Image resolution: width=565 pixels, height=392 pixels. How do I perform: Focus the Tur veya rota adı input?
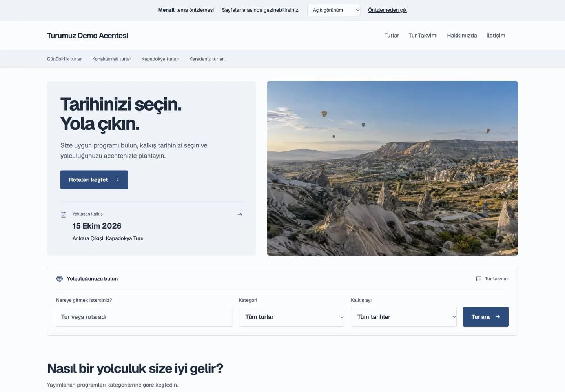144,317
